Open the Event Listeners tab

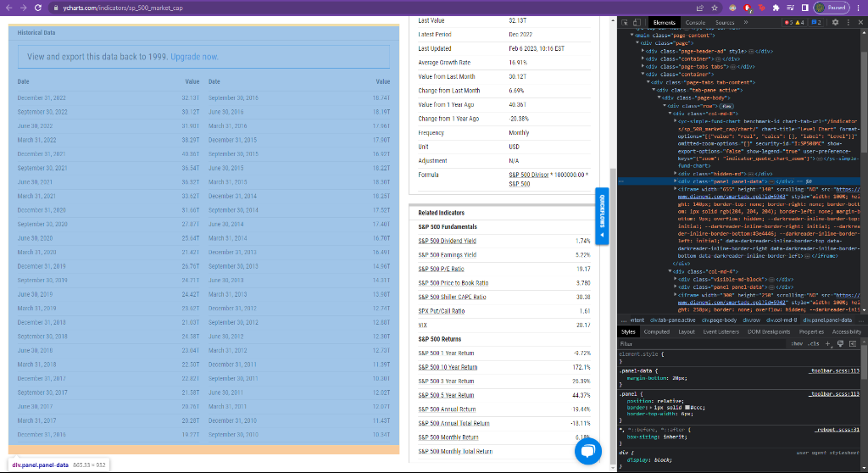pos(721,331)
